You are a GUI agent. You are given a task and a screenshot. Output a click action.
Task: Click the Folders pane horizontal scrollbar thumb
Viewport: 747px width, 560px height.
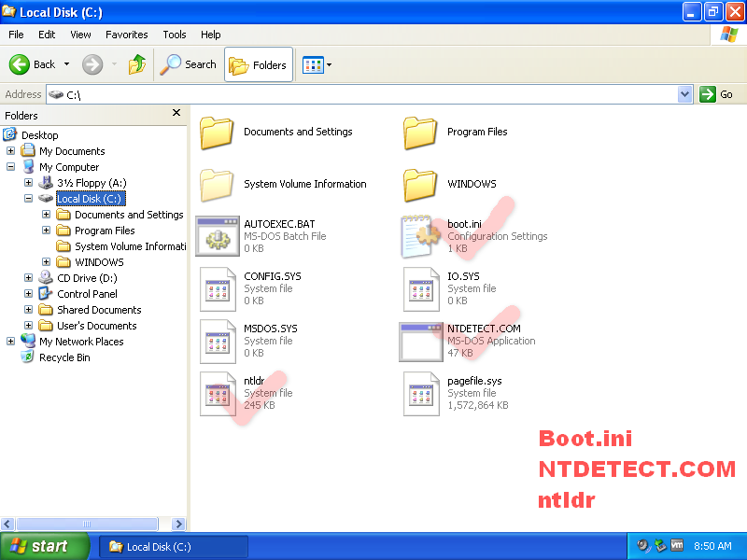pyautogui.click(x=87, y=524)
